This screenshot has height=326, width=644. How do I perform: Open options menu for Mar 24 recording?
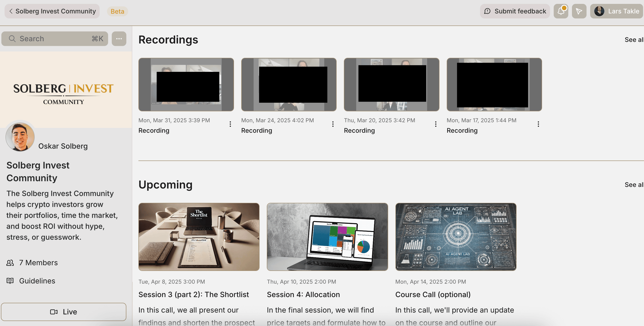point(333,124)
